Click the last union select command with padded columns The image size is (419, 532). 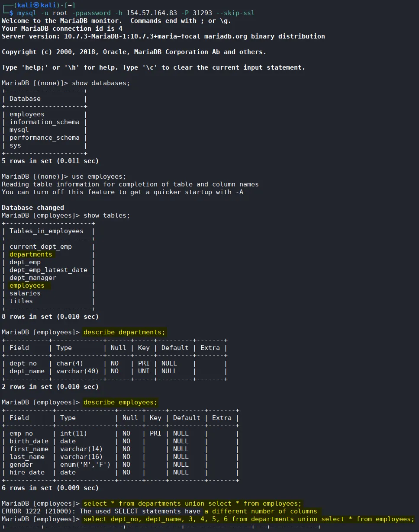(x=249, y=519)
